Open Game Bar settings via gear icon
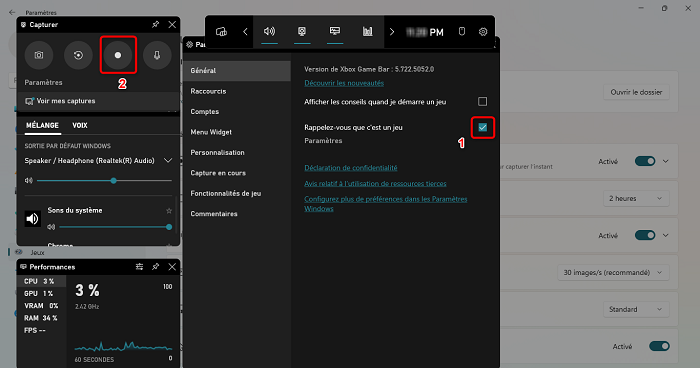 tap(483, 32)
